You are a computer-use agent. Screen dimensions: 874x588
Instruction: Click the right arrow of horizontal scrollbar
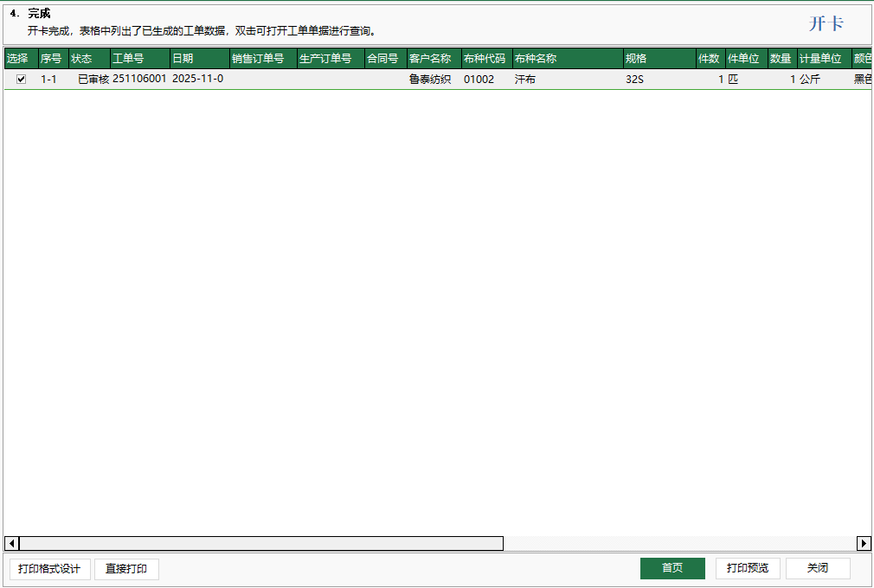click(x=864, y=543)
